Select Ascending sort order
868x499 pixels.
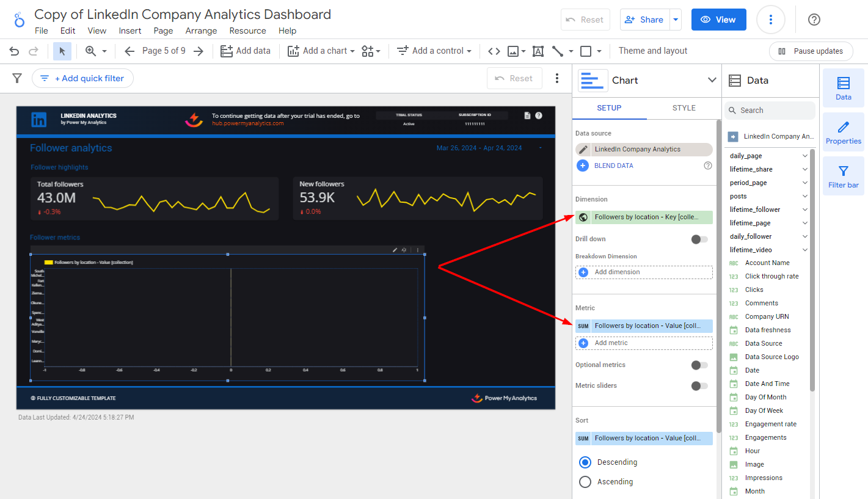pyautogui.click(x=585, y=482)
